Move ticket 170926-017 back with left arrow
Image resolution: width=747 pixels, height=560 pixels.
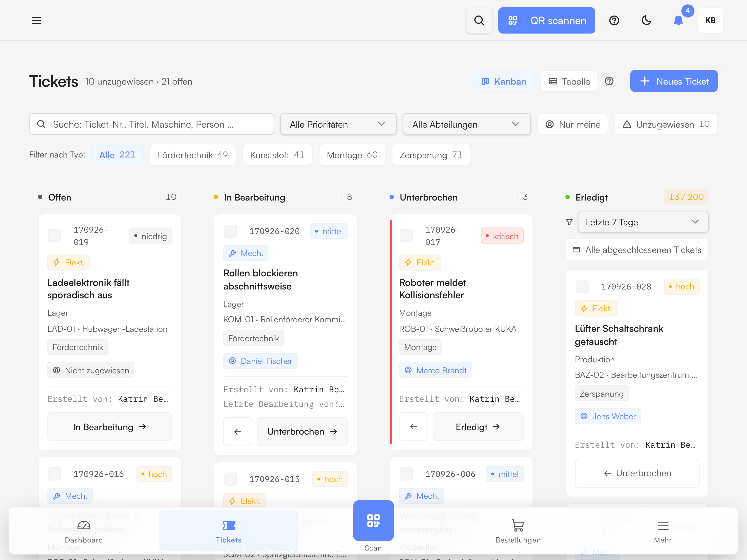pyautogui.click(x=413, y=427)
